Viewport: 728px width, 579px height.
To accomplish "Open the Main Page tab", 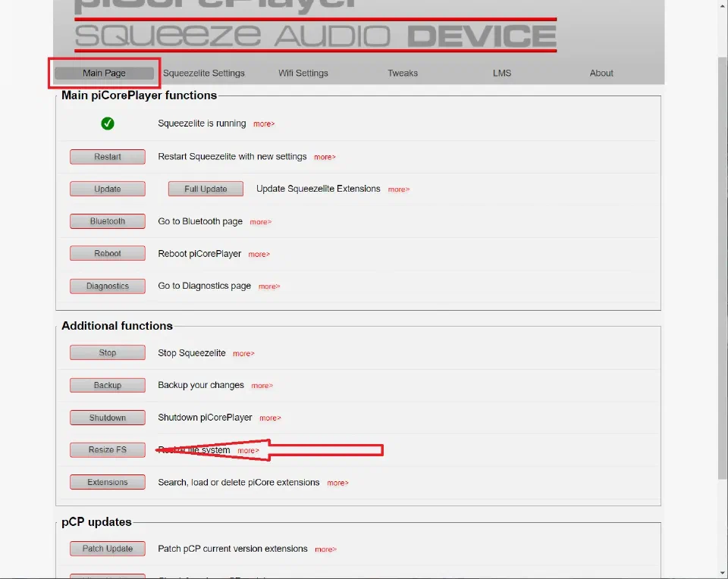I will coord(104,73).
